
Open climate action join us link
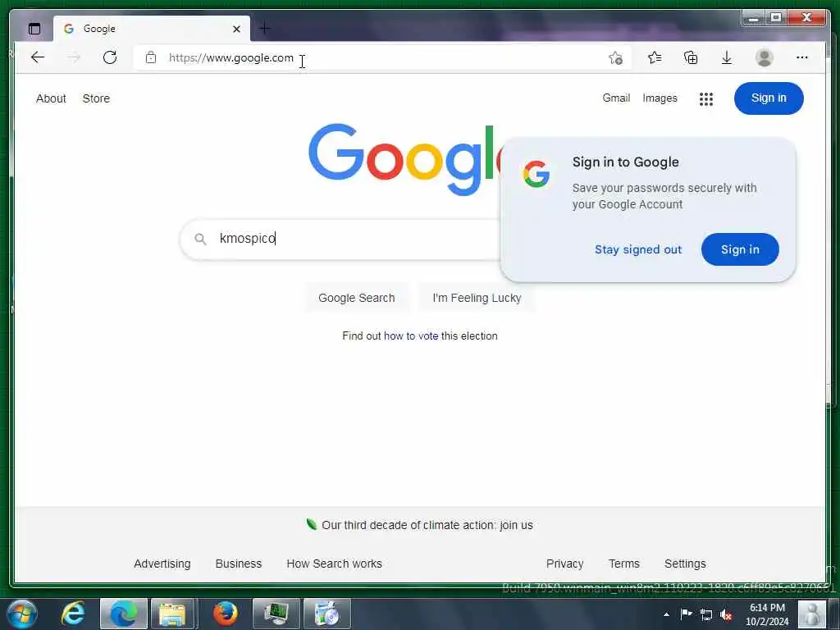[x=427, y=525]
